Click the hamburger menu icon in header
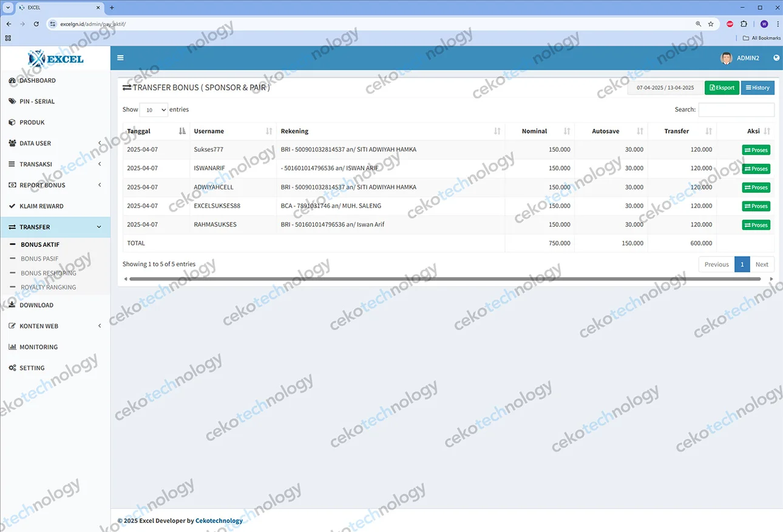783x532 pixels. 120,58
